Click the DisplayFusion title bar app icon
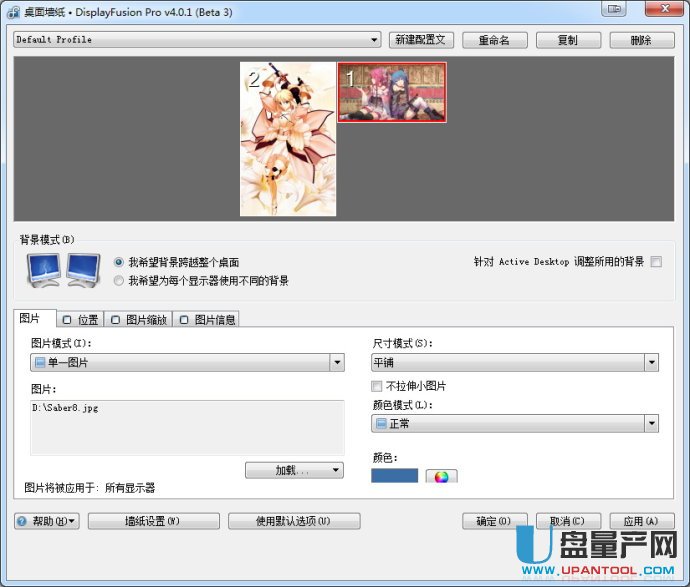This screenshot has height=587, width=690. (x=14, y=11)
